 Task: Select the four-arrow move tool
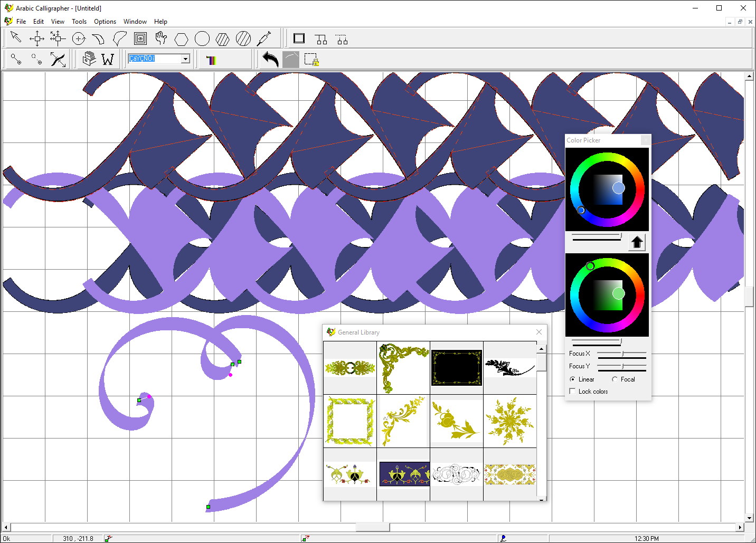pos(37,38)
